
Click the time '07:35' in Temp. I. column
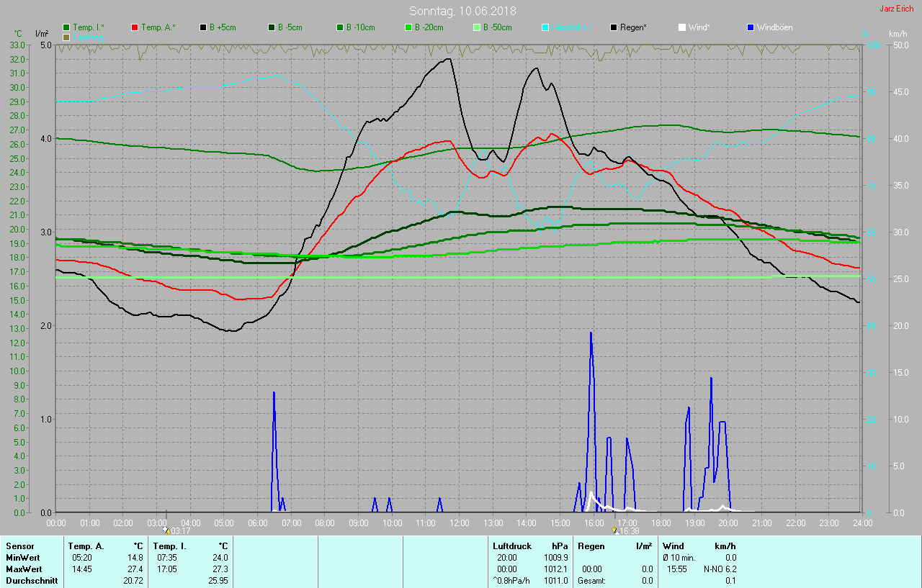[x=166, y=558]
